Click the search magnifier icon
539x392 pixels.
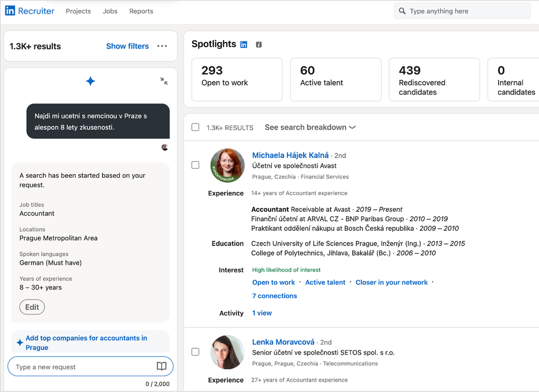(x=402, y=11)
